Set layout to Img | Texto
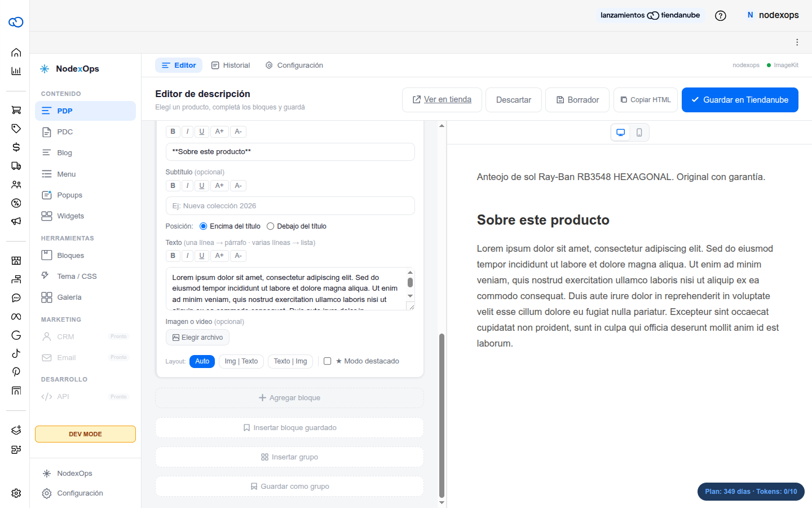Screen dimensions: 812x508 point(241,361)
